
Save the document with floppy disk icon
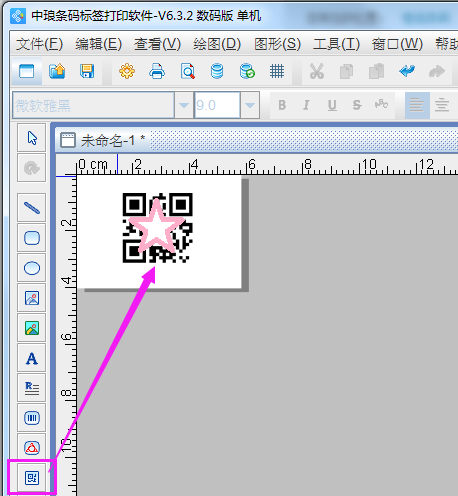pos(87,71)
